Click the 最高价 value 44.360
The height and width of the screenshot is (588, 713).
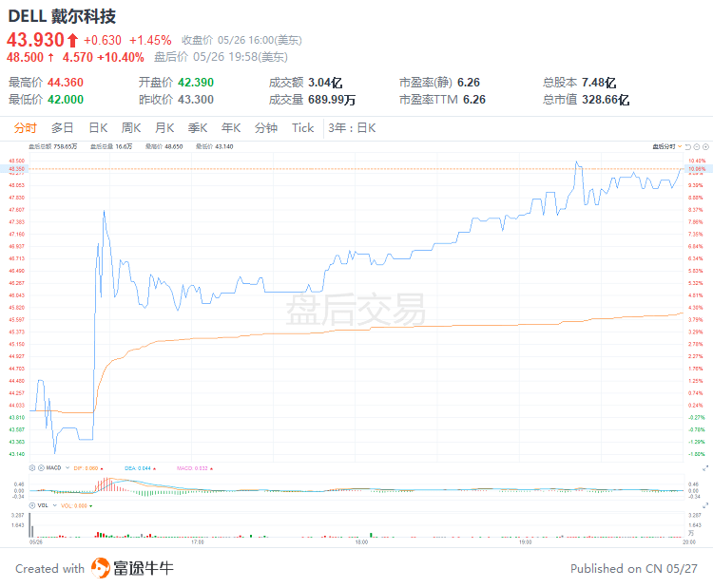coord(66,83)
